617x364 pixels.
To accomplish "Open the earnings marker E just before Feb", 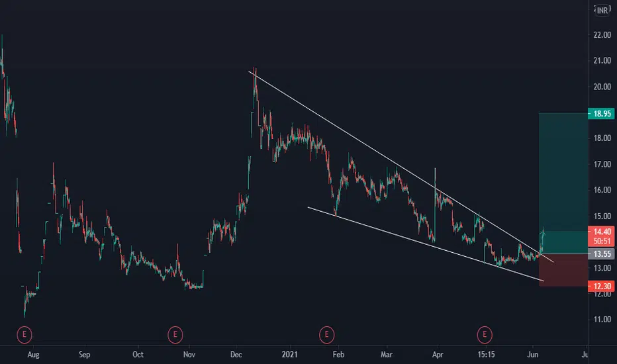I will point(326,335).
